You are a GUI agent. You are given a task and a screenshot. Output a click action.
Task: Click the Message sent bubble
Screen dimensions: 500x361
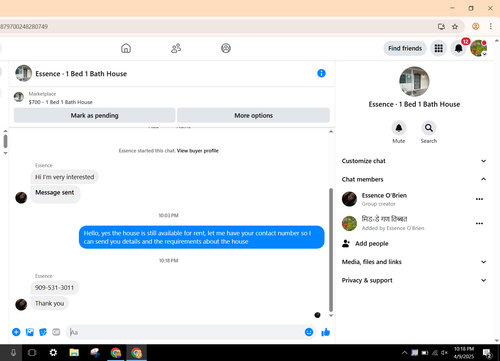point(55,194)
